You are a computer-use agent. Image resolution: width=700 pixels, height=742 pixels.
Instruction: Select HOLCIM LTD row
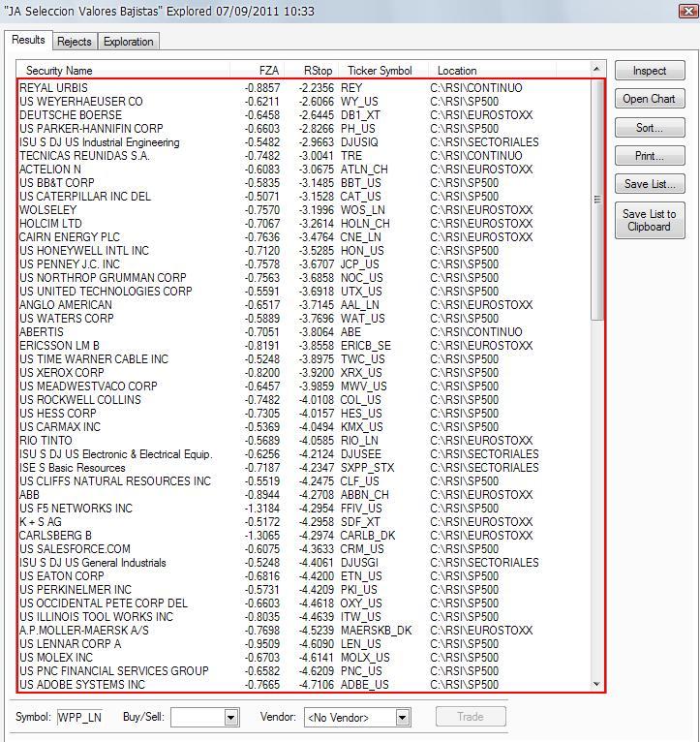(x=304, y=224)
